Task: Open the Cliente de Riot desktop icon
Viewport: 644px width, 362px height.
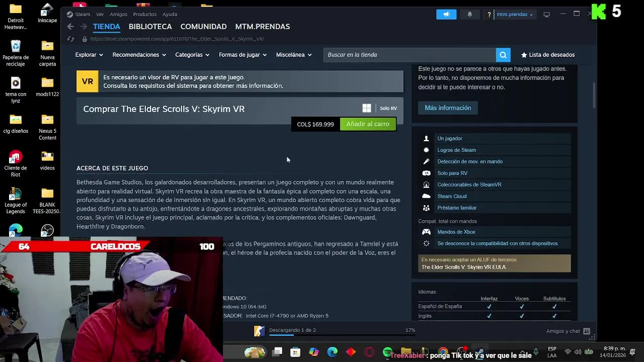Action: click(x=16, y=163)
